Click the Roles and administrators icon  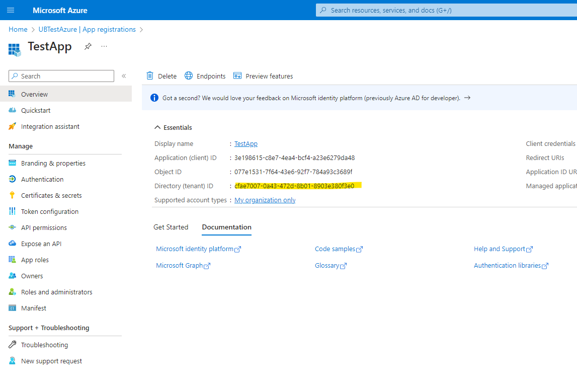pyautogui.click(x=12, y=292)
